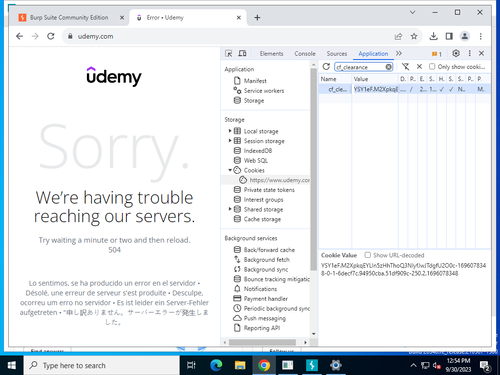This screenshot has height=375, width=500.
Task: Expand Shared storage tree node
Action: (230, 209)
